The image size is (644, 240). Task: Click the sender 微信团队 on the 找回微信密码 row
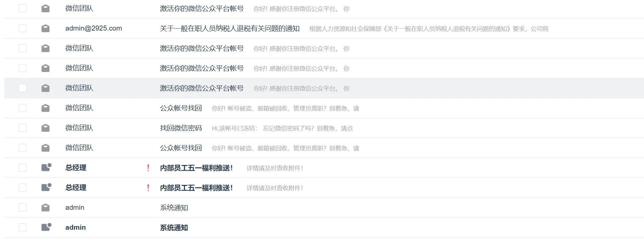tap(79, 128)
